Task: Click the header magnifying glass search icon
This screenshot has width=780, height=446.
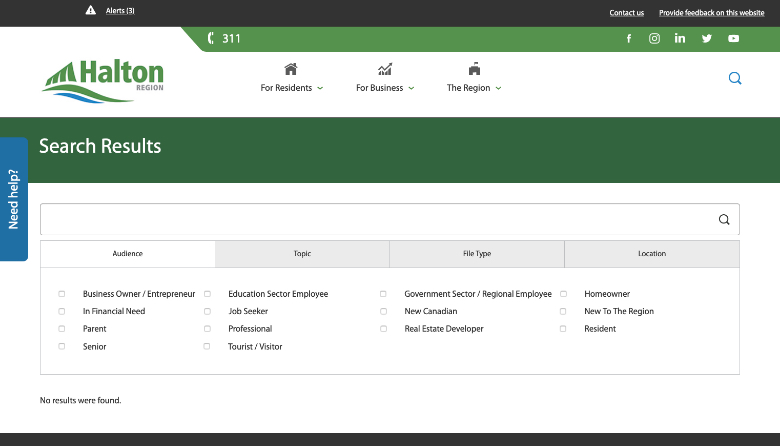Action: coord(735,78)
